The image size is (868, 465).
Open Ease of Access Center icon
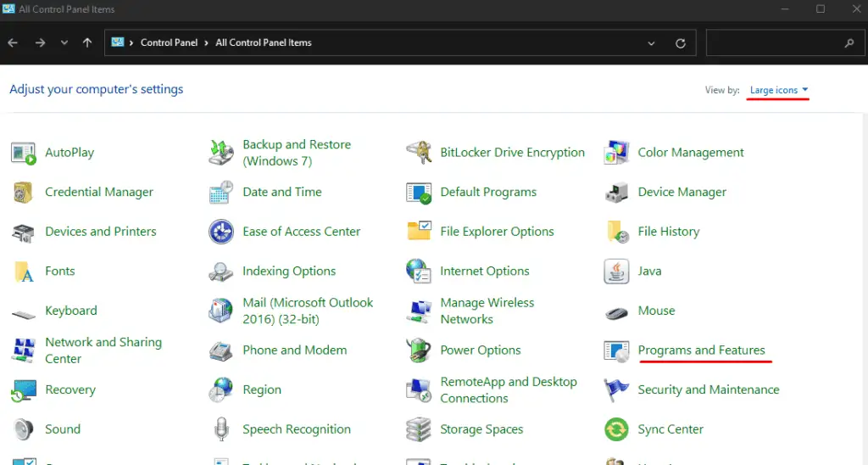pos(221,232)
